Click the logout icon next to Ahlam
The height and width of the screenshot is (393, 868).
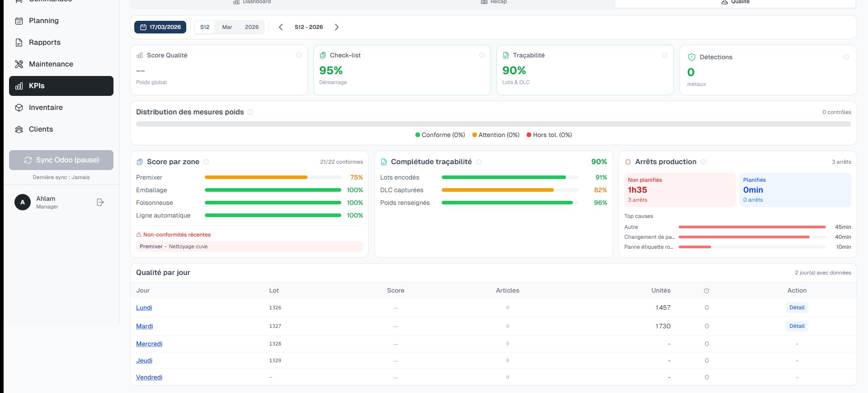(x=100, y=202)
